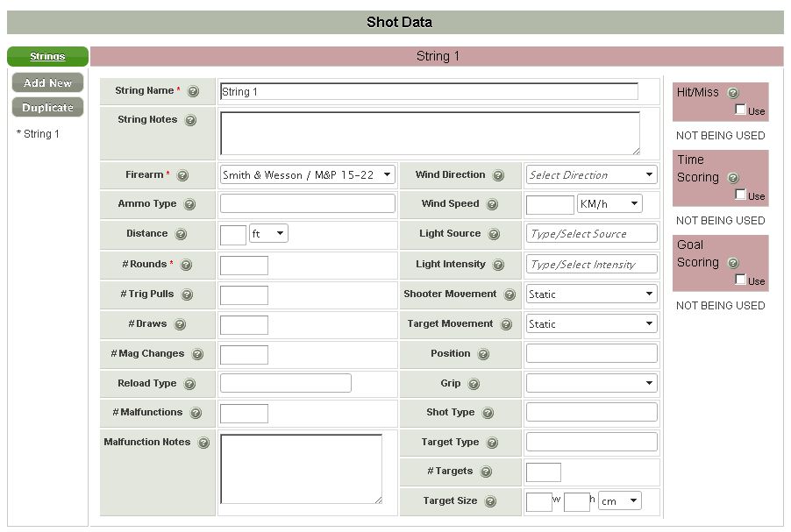Screen dimensions: 791x532
Task: Open help icon beside Firearm label
Action: (182, 175)
